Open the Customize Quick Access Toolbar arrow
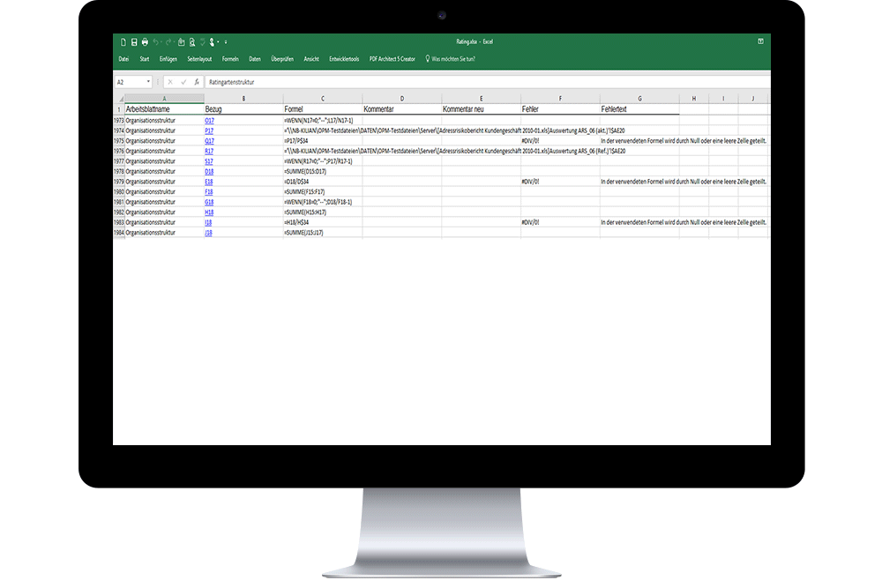This screenshot has height=588, width=882. tap(225, 42)
